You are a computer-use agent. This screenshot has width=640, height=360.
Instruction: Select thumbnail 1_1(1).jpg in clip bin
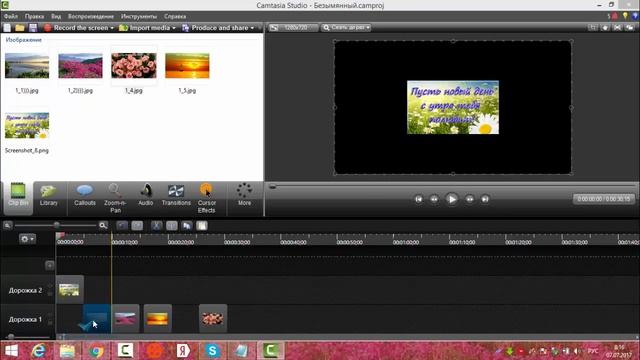(27, 66)
